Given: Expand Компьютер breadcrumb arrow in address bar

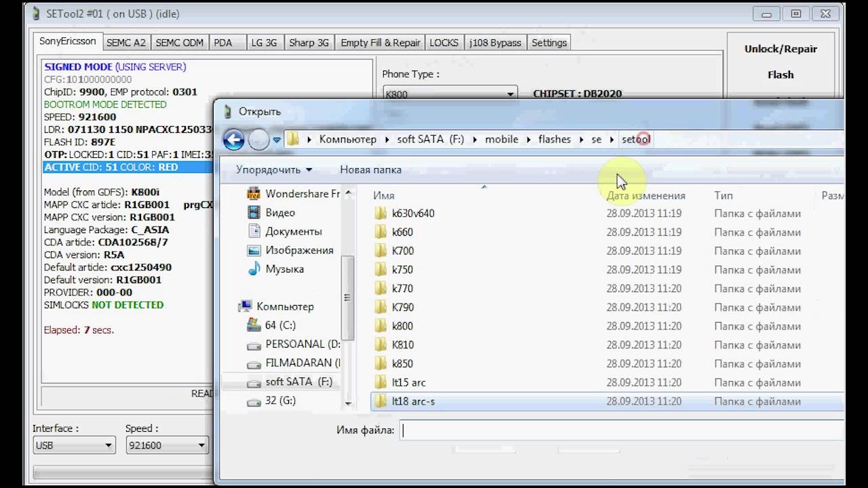Looking at the screenshot, I should [387, 140].
